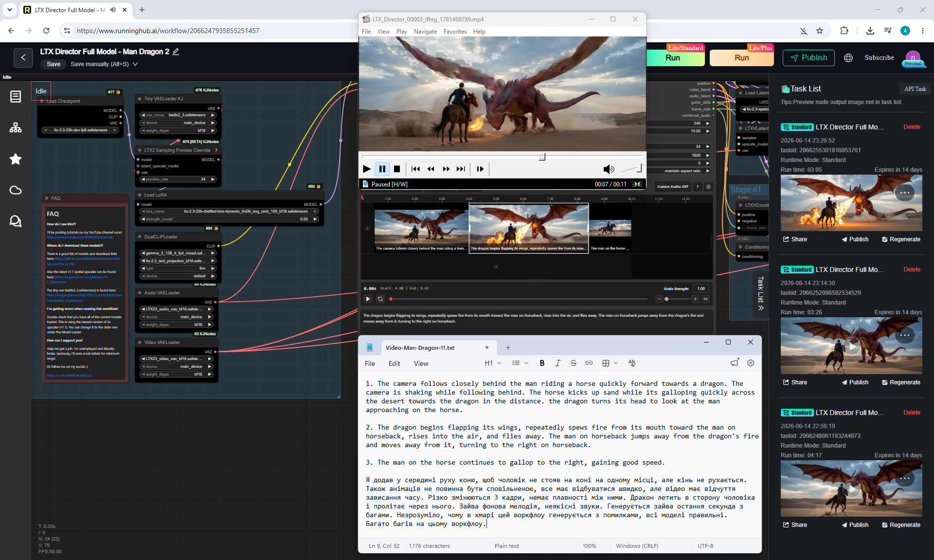This screenshot has height=560, width=934.
Task: Click the API Task button
Action: click(x=915, y=89)
